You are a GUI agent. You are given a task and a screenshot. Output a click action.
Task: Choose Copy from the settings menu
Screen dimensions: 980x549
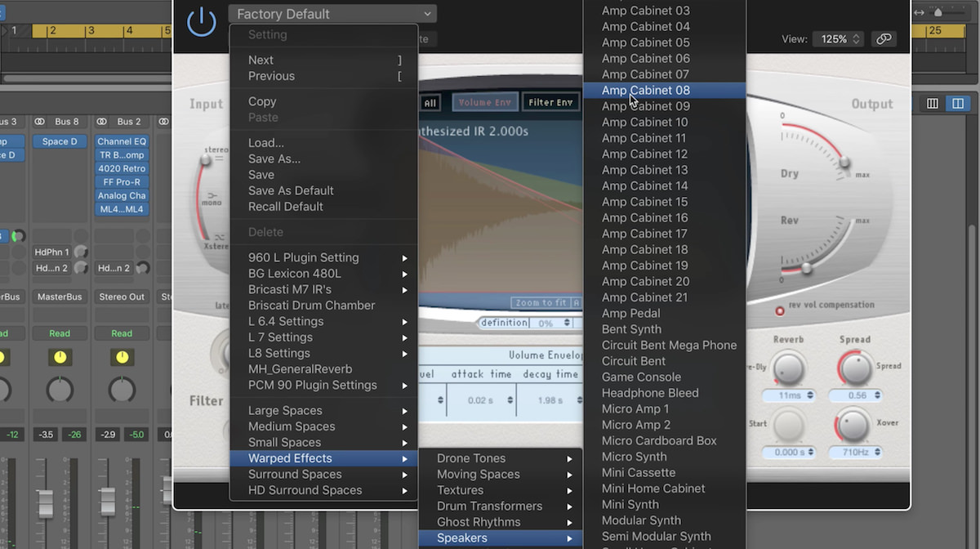pyautogui.click(x=324, y=101)
